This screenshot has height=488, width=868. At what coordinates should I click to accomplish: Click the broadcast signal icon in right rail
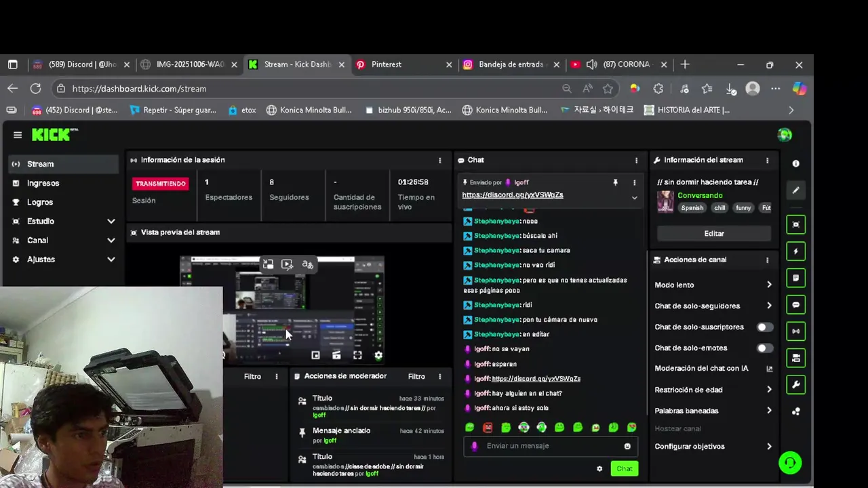pyautogui.click(x=795, y=331)
